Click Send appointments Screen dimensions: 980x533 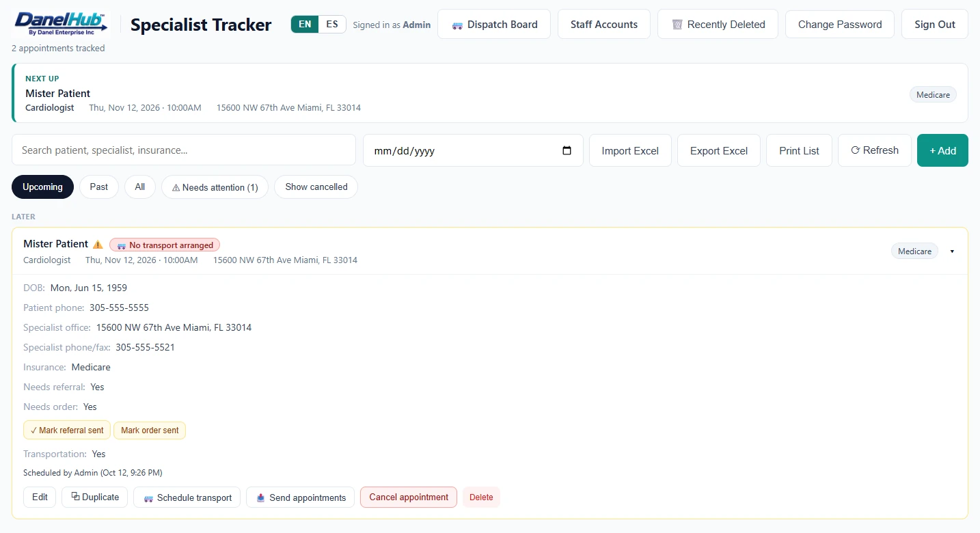(301, 497)
